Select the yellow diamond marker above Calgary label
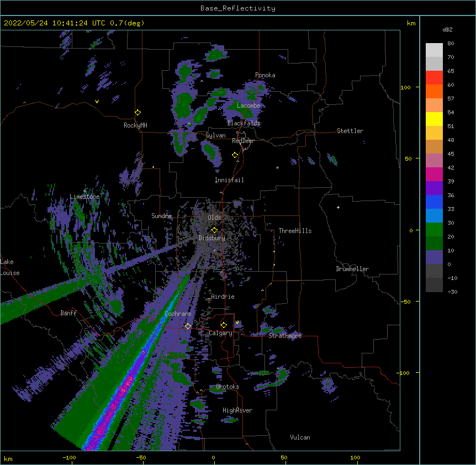 [224, 325]
